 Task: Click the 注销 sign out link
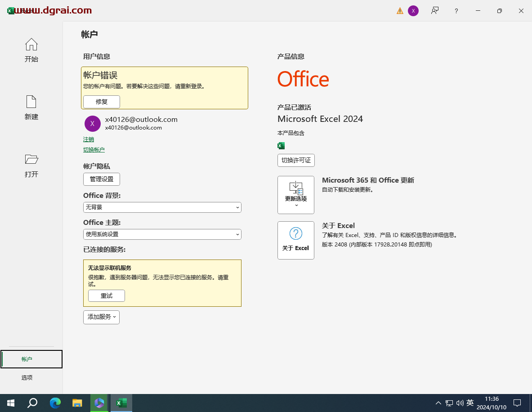point(89,139)
